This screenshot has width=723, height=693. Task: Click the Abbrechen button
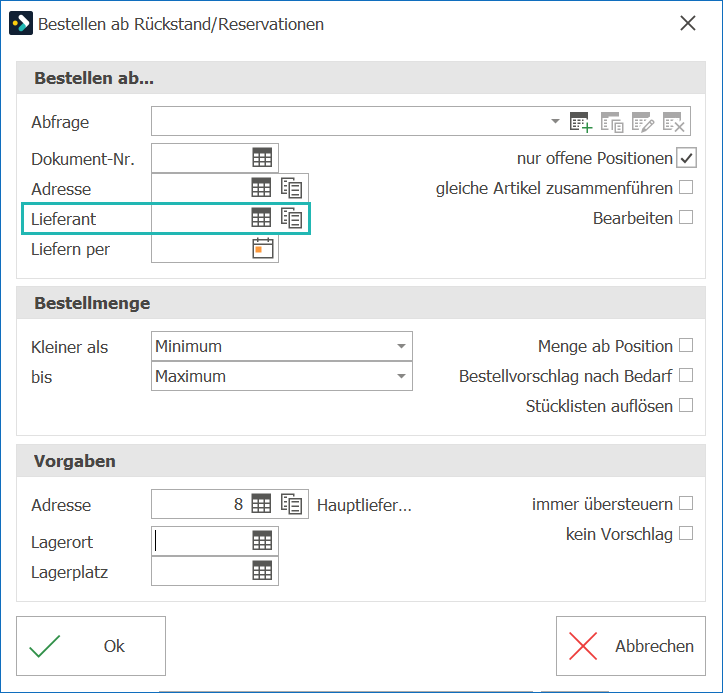631,646
